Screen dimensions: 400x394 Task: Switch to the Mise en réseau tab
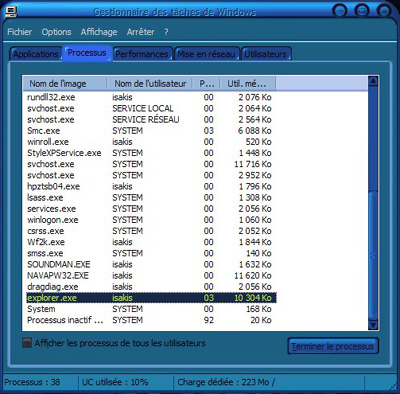point(206,54)
